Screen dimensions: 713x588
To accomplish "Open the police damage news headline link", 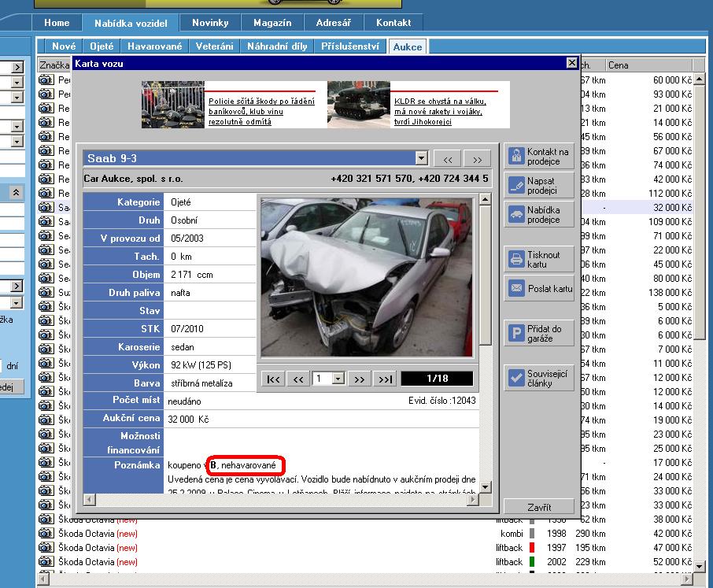I will point(261,112).
